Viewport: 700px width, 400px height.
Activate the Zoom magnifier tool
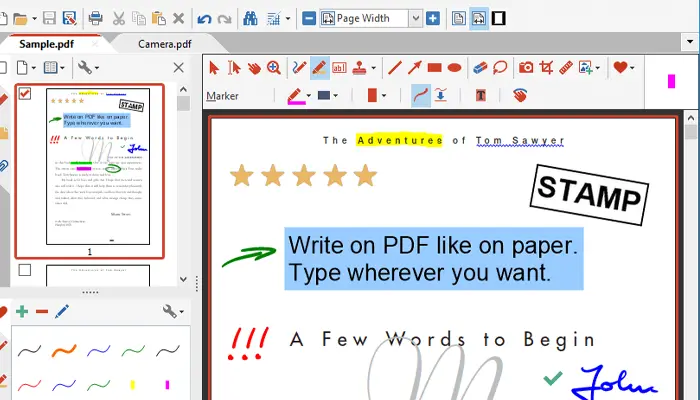tap(274, 68)
